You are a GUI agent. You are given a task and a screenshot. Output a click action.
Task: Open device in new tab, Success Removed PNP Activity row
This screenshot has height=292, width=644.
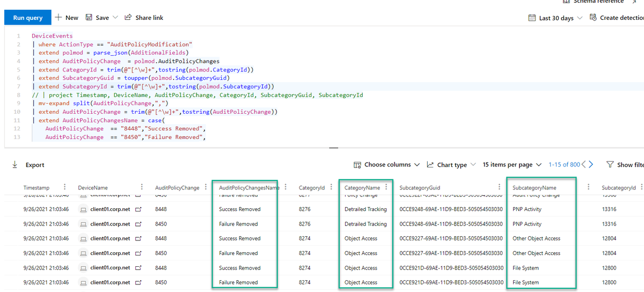138,209
